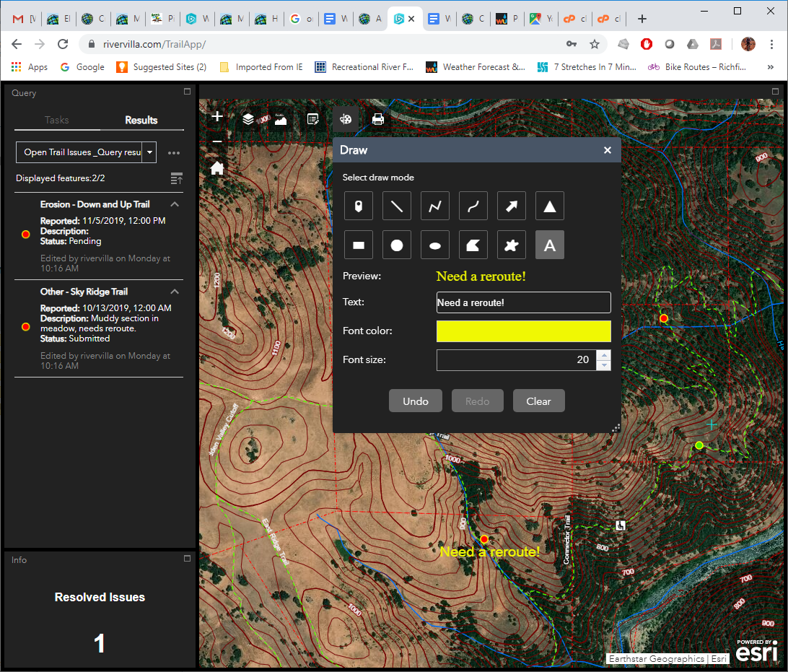This screenshot has height=672, width=788.
Task: Open the yellow font color picker
Action: tap(523, 331)
